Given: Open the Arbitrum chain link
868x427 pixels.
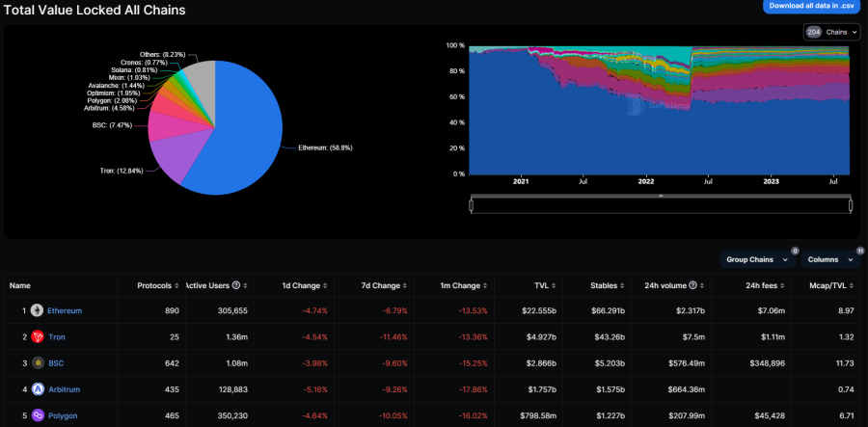Looking at the screenshot, I should (x=65, y=390).
